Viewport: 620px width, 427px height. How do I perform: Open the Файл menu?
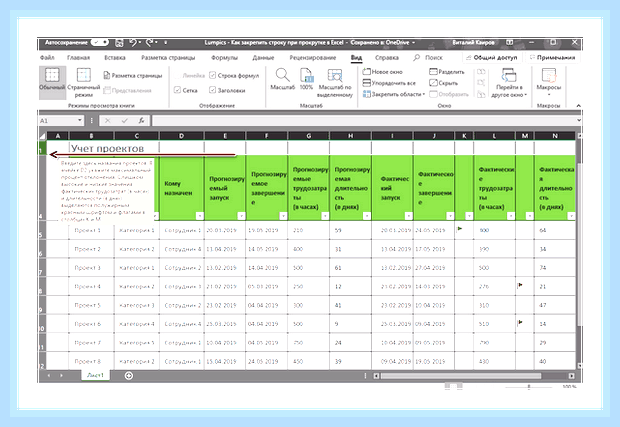47,58
